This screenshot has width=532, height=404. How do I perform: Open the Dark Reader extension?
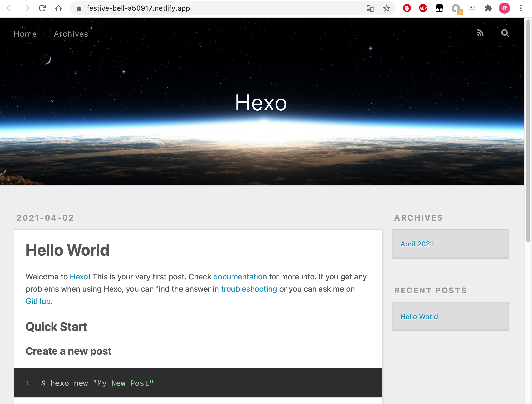tap(439, 8)
